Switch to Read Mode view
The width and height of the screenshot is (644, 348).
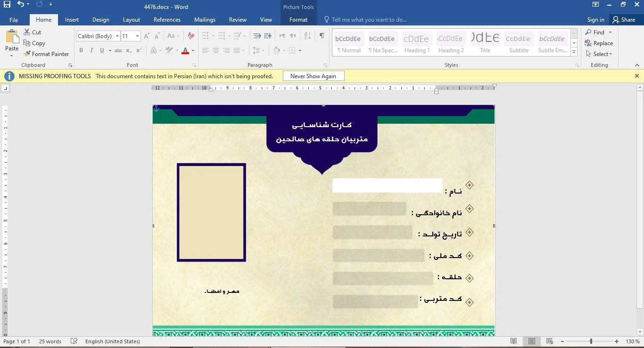point(514,341)
